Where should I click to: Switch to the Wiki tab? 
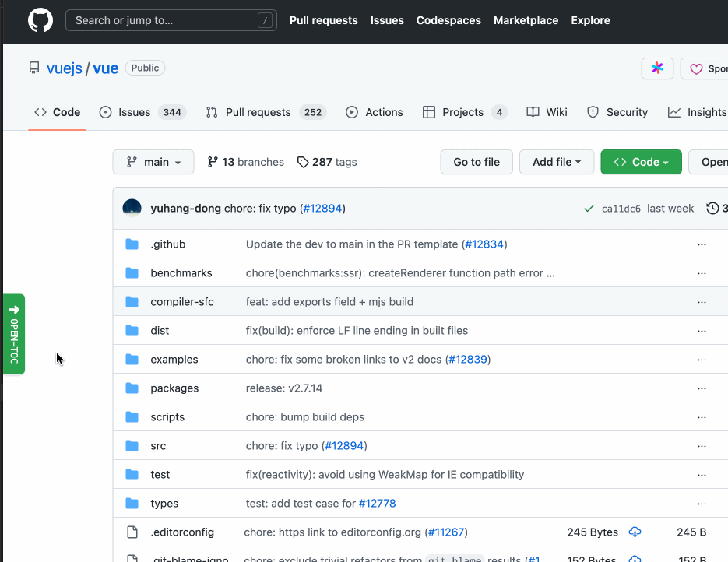[x=547, y=112]
